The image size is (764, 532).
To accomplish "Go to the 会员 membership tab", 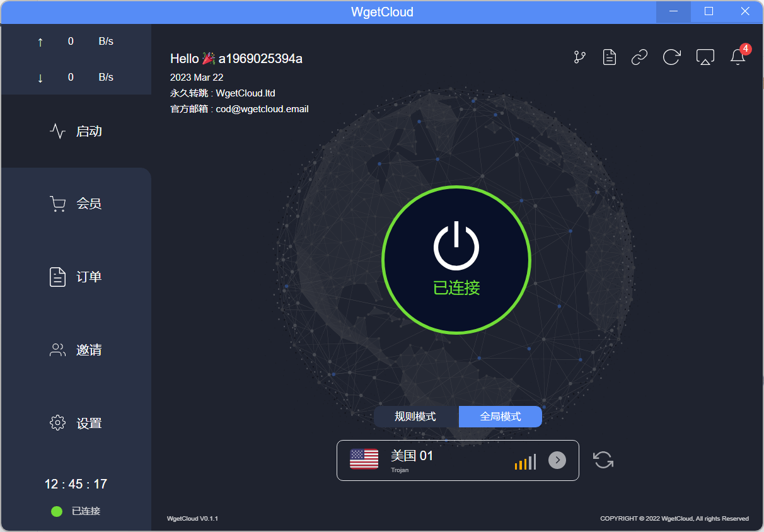I will (76, 204).
